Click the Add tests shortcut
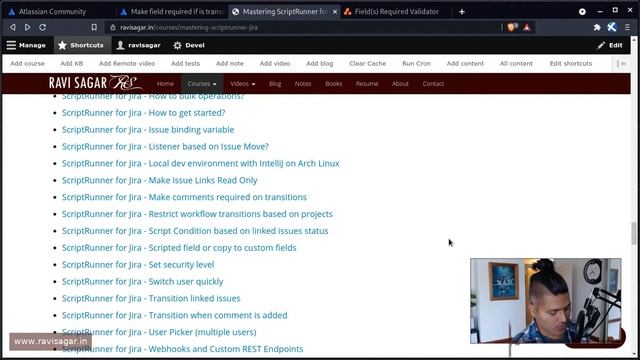 click(x=185, y=64)
